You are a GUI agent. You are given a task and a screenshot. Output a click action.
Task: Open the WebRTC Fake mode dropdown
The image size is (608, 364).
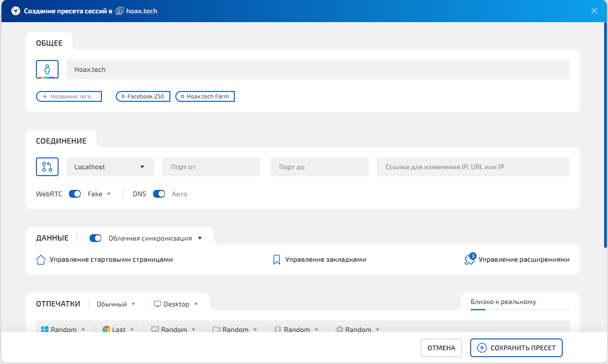click(x=98, y=194)
